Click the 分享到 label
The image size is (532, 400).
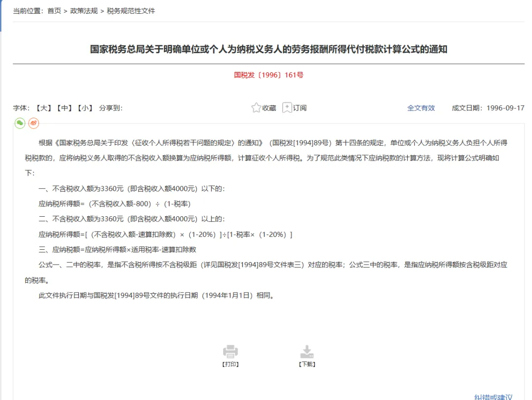tap(111, 108)
